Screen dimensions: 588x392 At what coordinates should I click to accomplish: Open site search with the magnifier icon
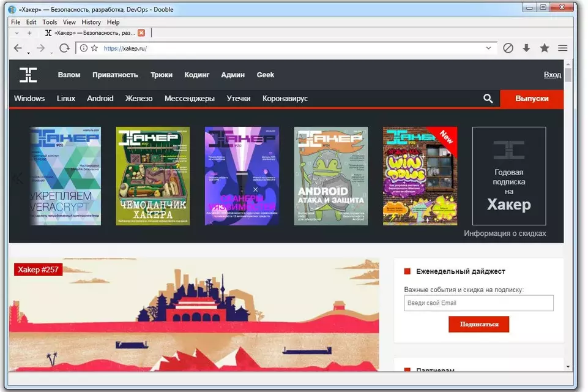[488, 99]
